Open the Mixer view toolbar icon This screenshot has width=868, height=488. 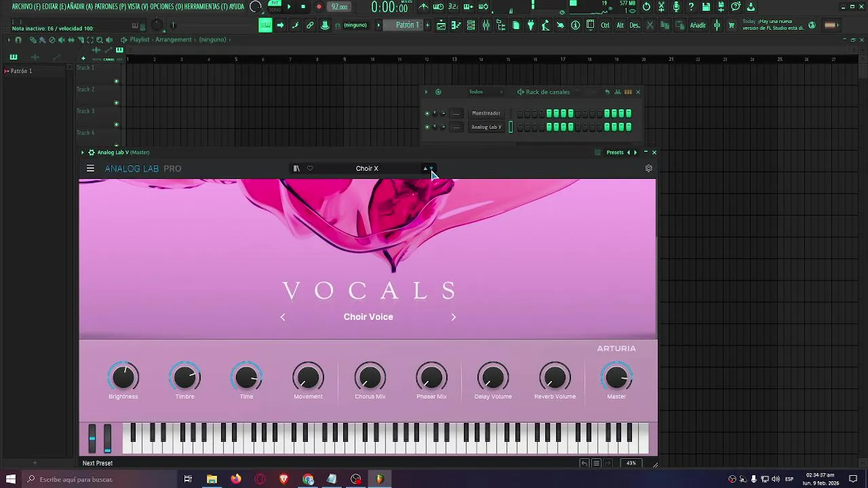pyautogui.click(x=486, y=25)
